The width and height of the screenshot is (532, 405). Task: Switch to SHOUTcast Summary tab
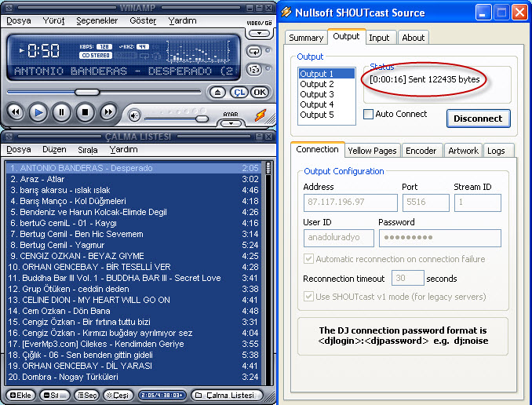[x=306, y=38]
